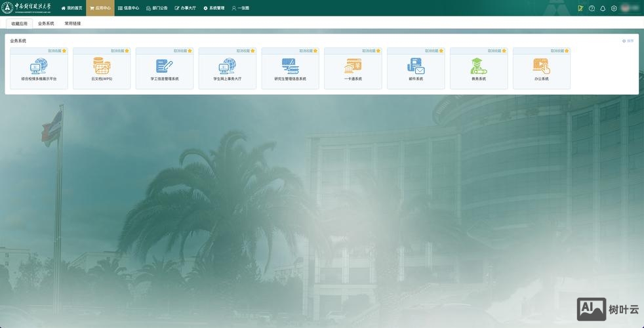Click the yellow edit note icon in header
The image size is (644, 328).
click(x=580, y=9)
